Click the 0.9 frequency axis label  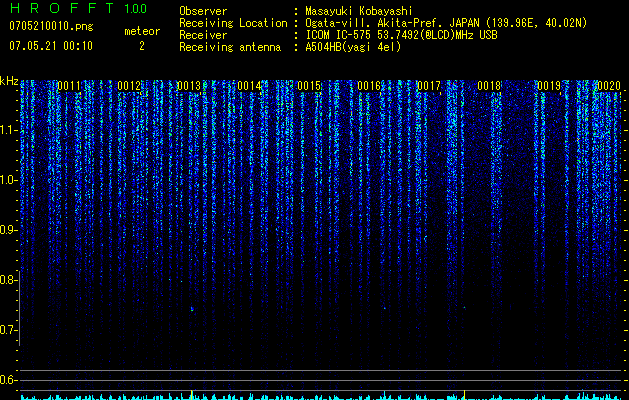click(x=8, y=230)
